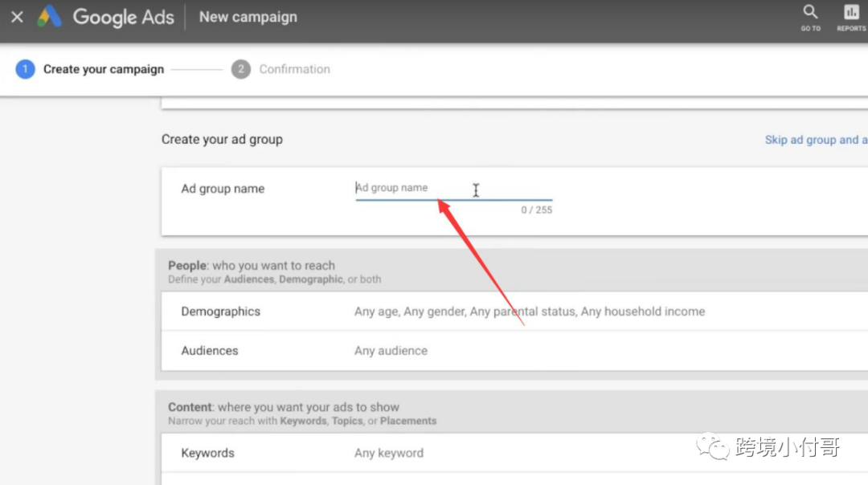
Task: Open the Audiences row
Action: tap(515, 351)
